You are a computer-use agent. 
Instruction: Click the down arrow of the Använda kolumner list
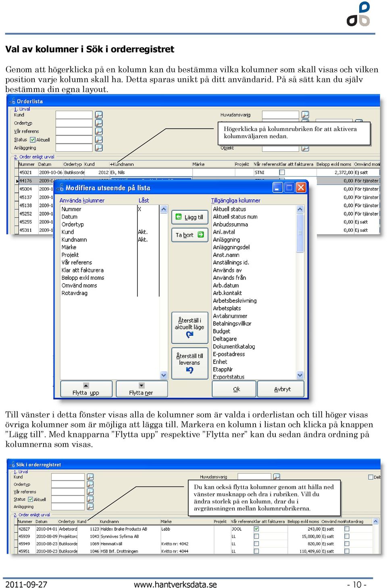164,375
